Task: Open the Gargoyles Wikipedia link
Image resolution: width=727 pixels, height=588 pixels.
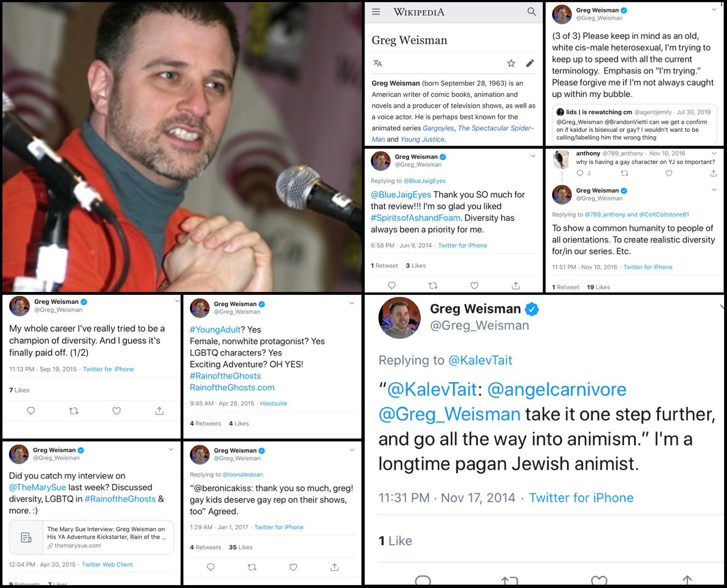Action: [438, 128]
